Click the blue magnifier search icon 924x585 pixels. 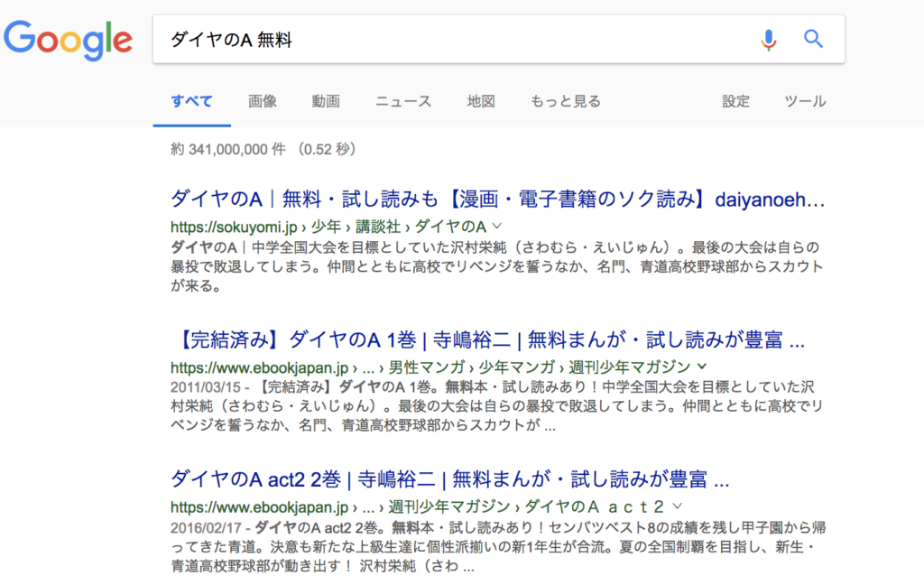[813, 39]
